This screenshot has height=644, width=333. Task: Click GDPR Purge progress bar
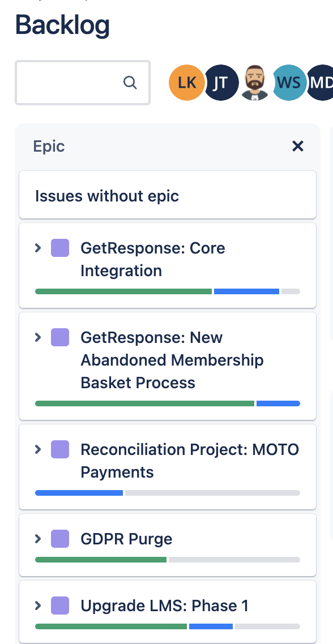pos(168,559)
